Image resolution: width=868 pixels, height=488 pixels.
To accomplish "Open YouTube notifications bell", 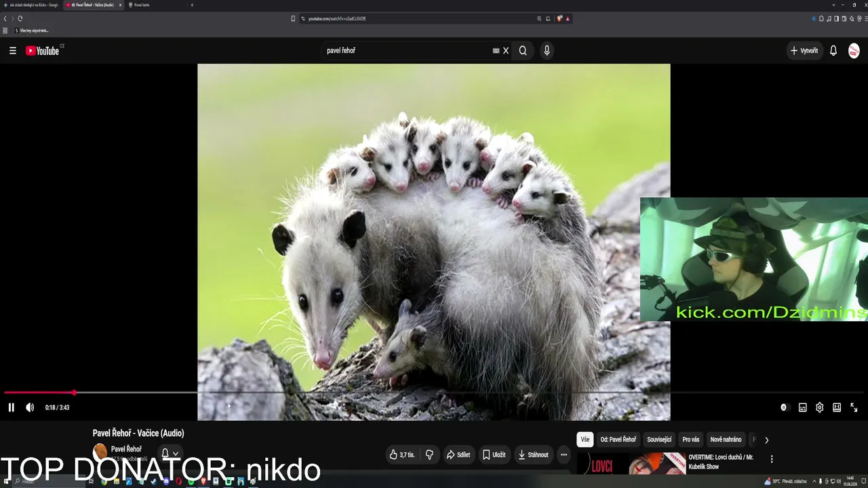I will [833, 50].
